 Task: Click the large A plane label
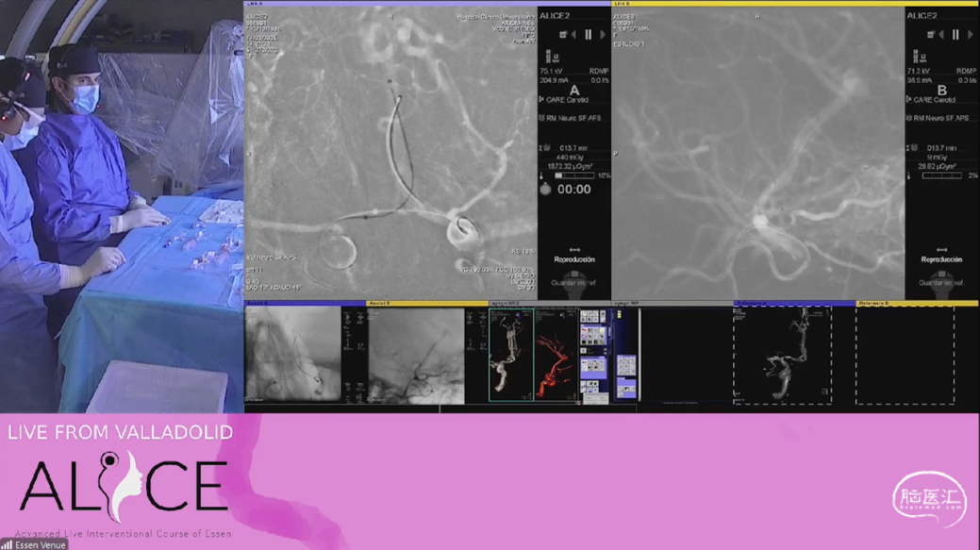(574, 91)
